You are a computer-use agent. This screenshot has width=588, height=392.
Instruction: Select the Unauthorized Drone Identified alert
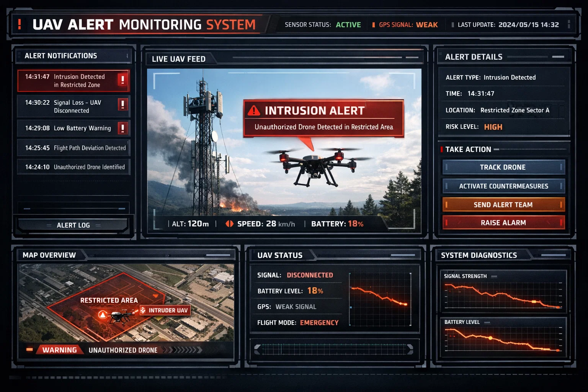[x=73, y=167]
